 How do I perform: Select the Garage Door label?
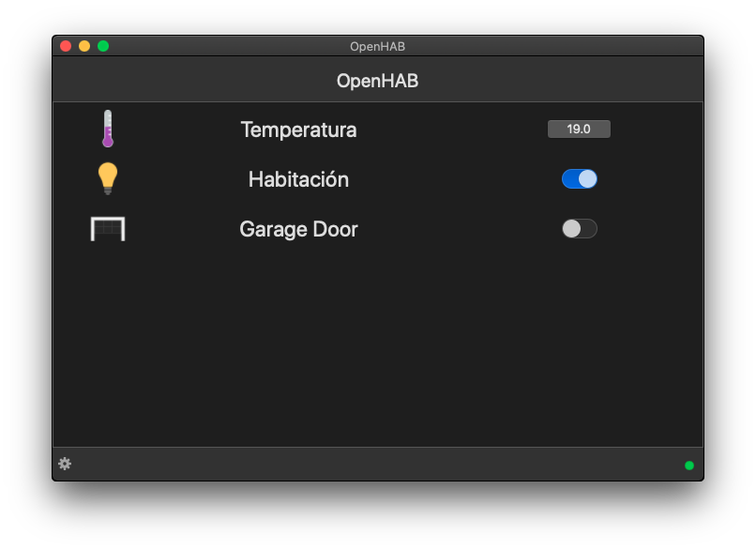pos(298,229)
